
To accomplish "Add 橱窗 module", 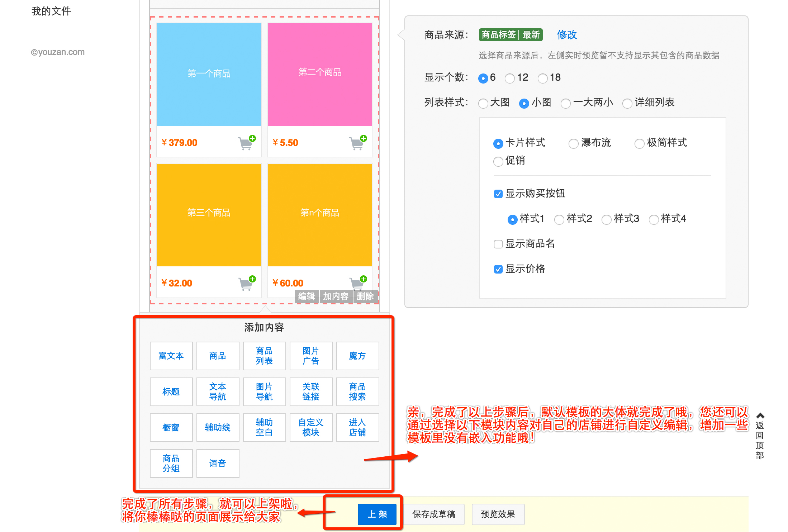I will pos(171,428).
